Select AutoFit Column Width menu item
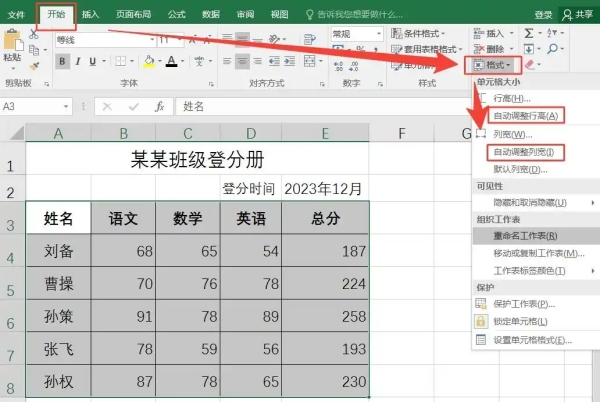This screenshot has height=402, width=600. (x=526, y=152)
